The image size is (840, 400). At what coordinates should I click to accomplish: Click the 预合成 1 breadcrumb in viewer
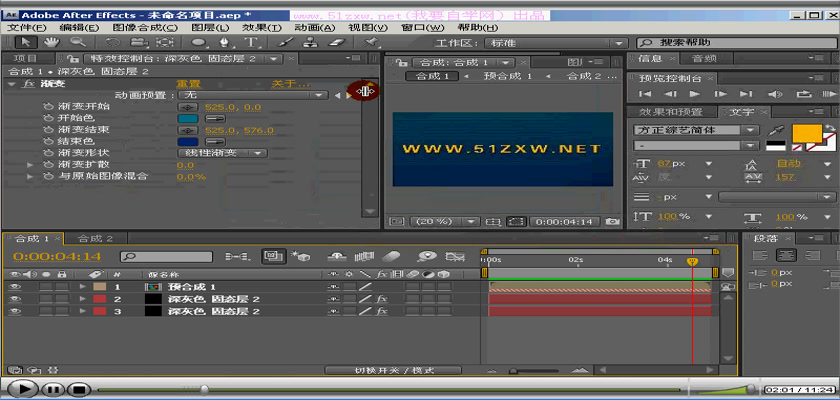507,76
